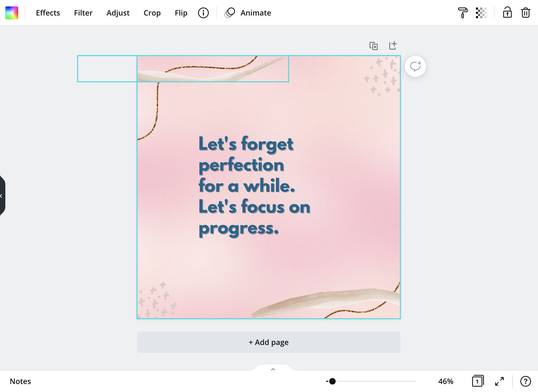Open the Notes panel
This screenshot has width=538, height=392.
pos(20,381)
